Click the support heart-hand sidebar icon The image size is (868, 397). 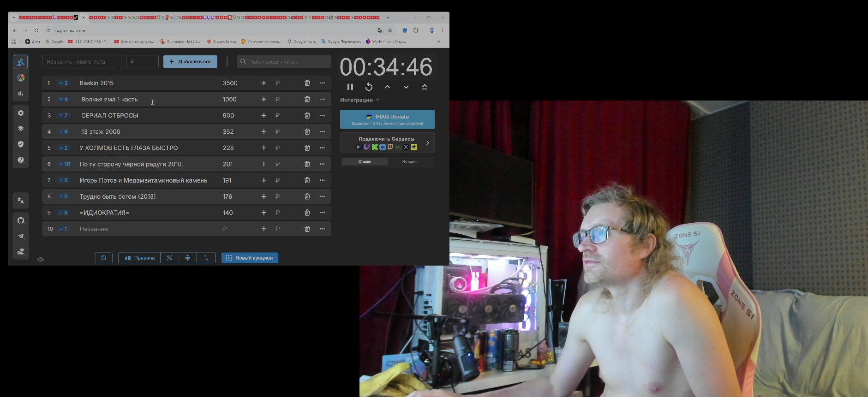click(x=21, y=252)
